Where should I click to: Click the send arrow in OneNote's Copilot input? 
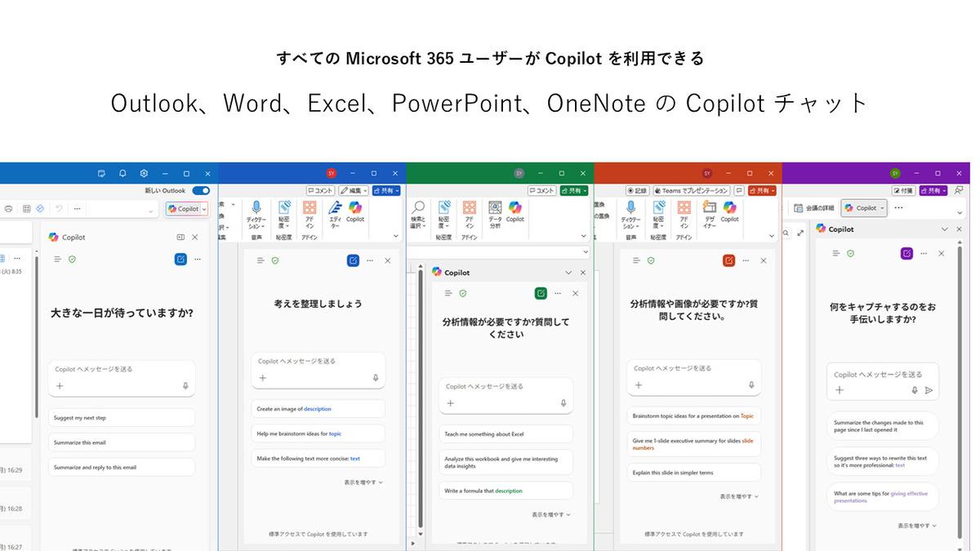929,390
